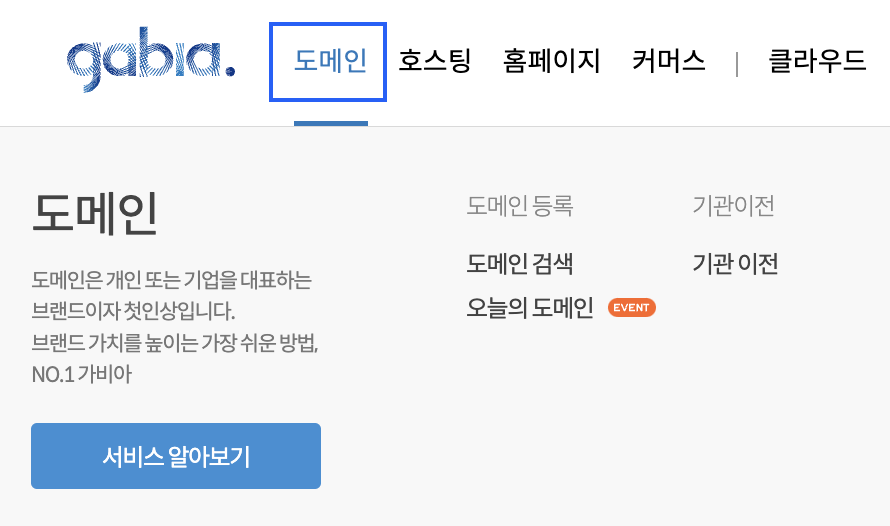Click the gabia logo
This screenshot has height=526, width=890.
(150, 59)
